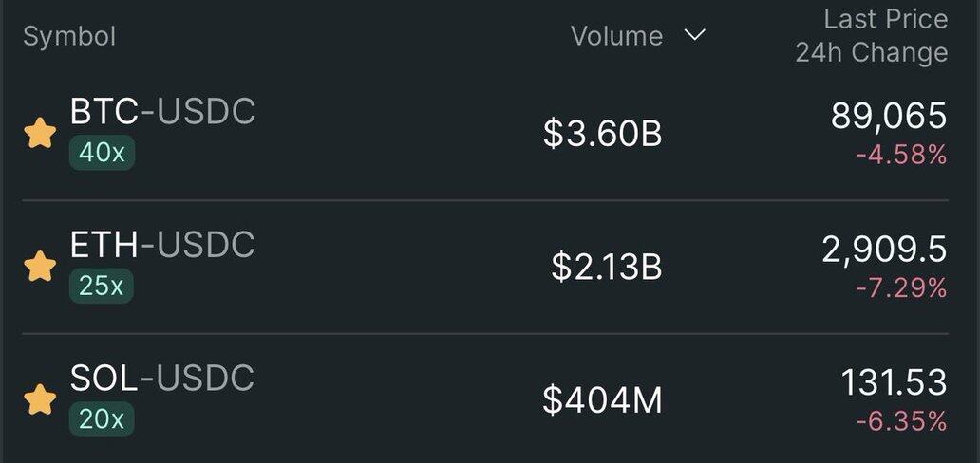
Task: Click the SOL 20x leverage badge
Action: click(102, 418)
